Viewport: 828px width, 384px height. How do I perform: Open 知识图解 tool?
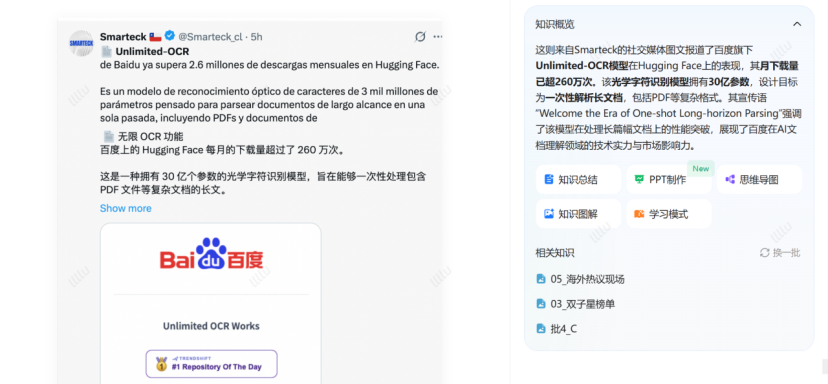pyautogui.click(x=578, y=214)
